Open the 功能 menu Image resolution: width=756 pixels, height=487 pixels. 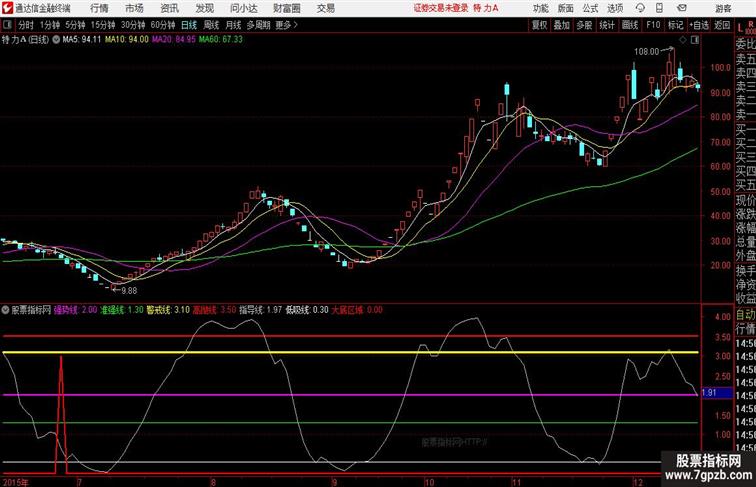coord(540,8)
